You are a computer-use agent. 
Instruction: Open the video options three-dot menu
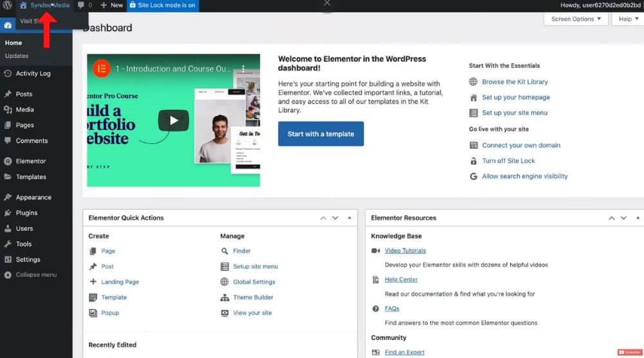coord(243,68)
